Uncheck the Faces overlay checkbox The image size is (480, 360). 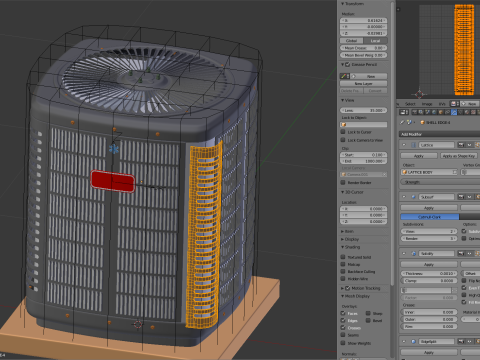[343, 313]
